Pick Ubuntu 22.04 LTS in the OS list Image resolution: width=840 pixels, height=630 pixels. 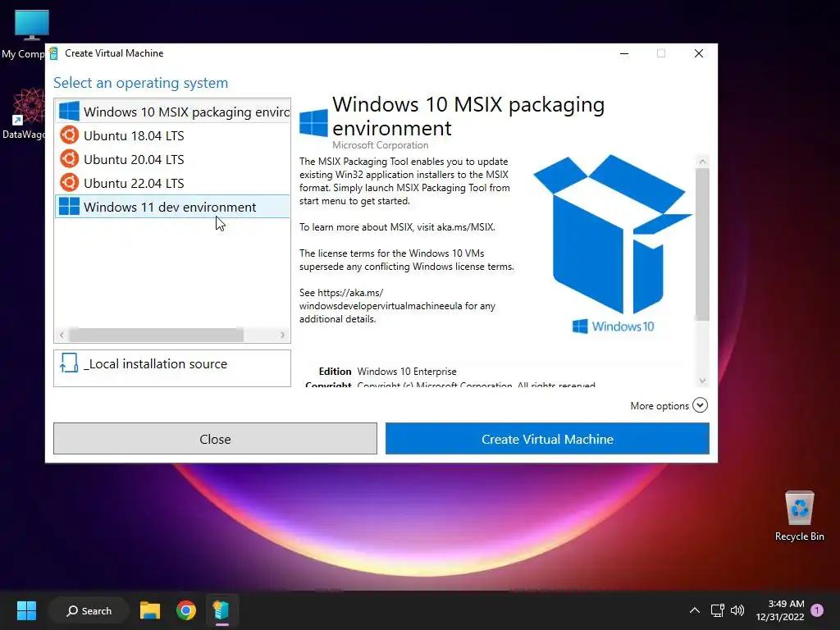(172, 183)
